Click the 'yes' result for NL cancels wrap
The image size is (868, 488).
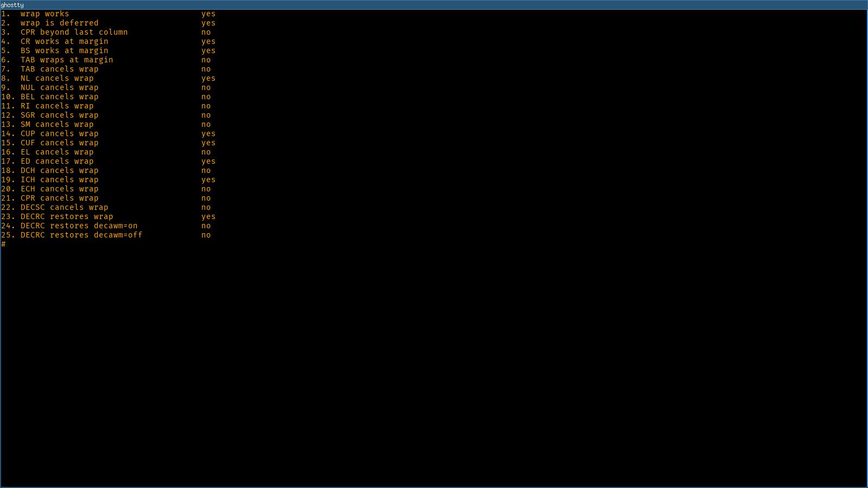click(x=208, y=79)
